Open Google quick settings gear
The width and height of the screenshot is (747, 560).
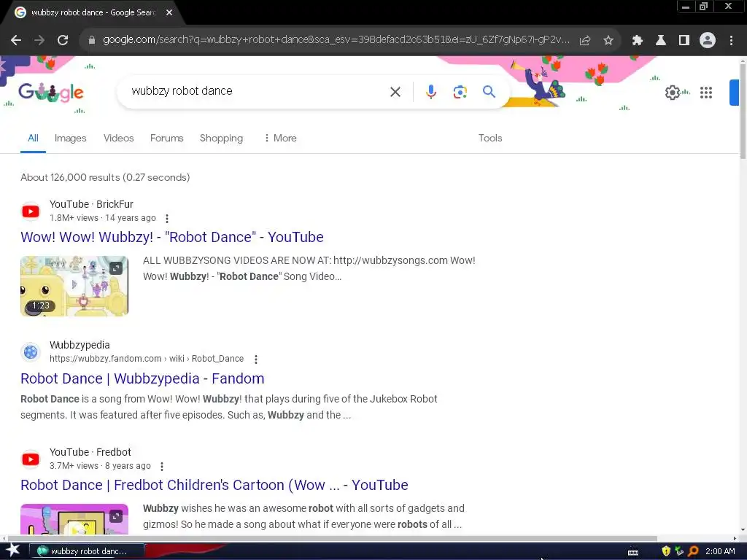[672, 93]
